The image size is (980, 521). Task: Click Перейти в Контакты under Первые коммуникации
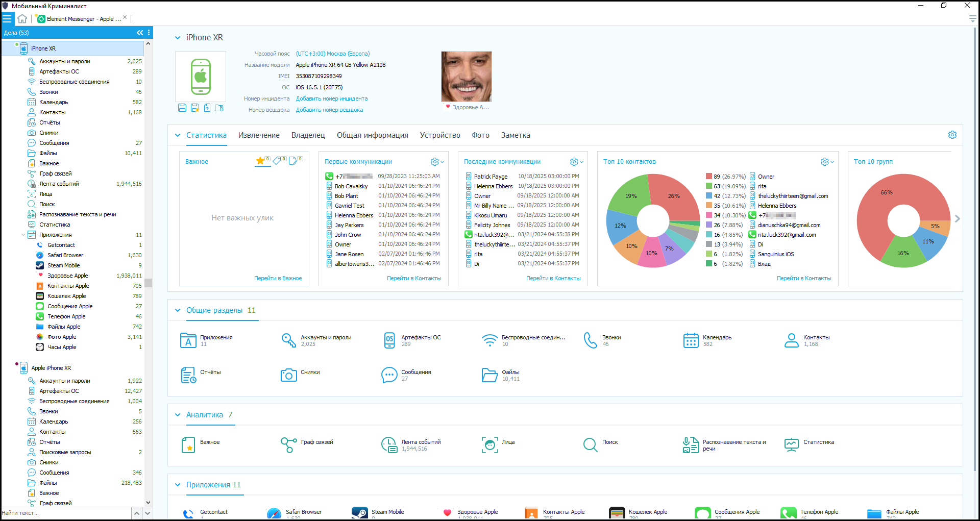click(414, 278)
